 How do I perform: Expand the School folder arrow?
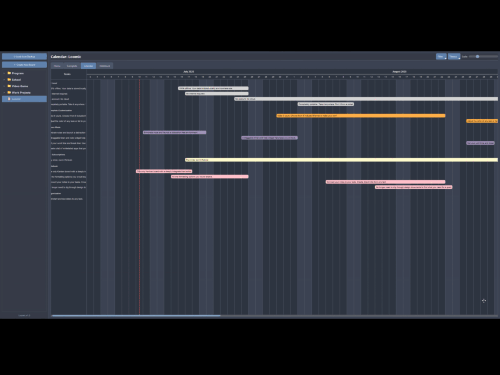[x=4, y=80]
